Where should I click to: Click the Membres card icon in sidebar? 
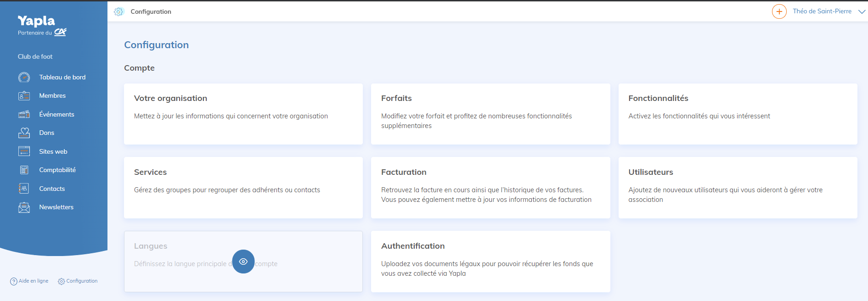click(x=24, y=96)
